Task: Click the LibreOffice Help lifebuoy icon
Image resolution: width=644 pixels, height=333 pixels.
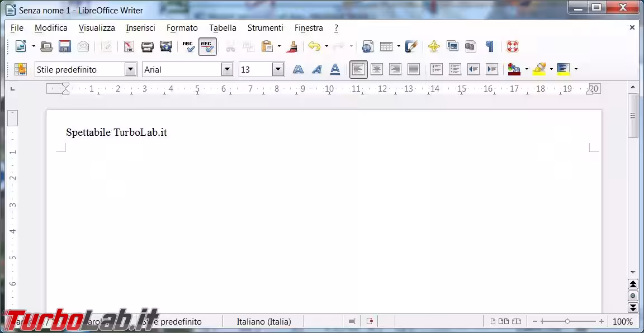Action: click(512, 47)
